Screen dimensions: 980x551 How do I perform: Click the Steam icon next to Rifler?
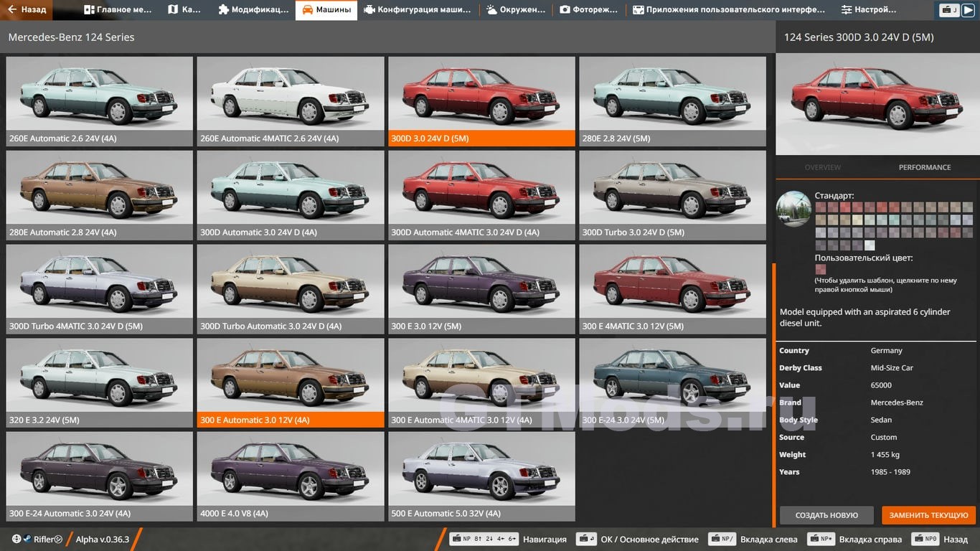27,539
